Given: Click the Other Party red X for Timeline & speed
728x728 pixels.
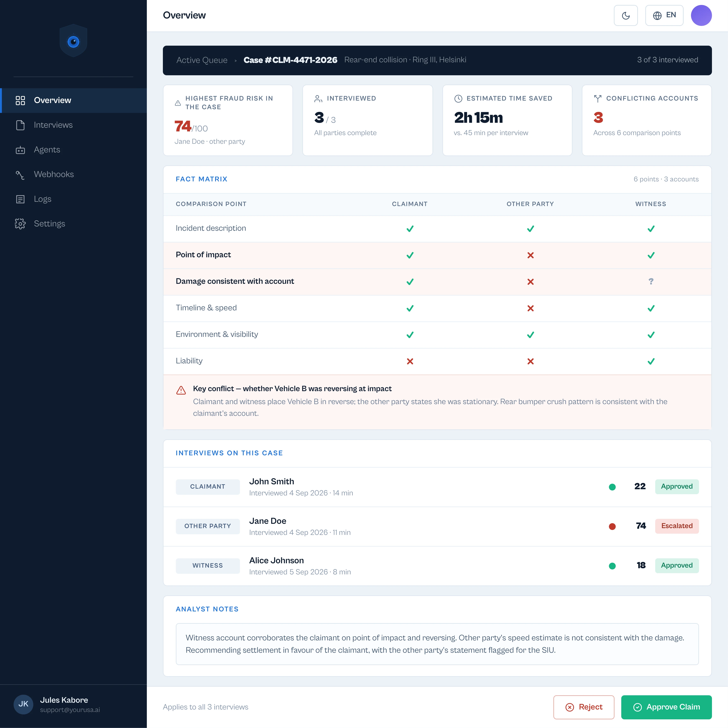Looking at the screenshot, I should [530, 308].
